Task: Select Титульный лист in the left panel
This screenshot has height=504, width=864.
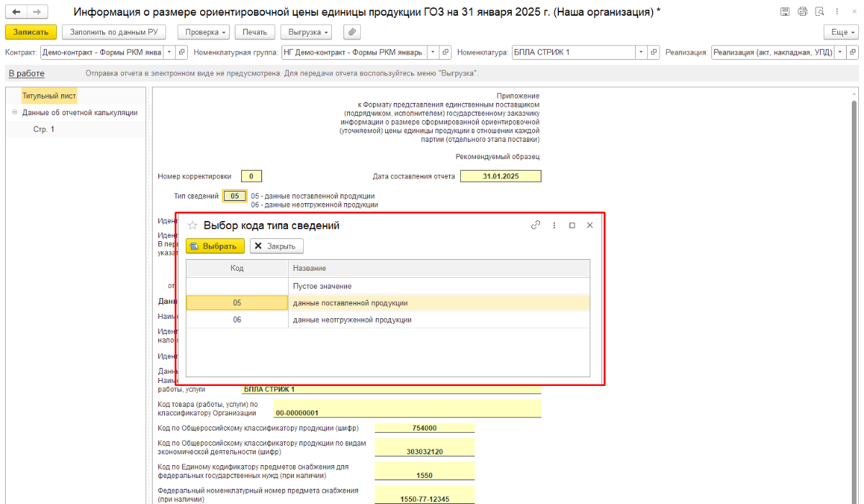Action: (x=49, y=96)
